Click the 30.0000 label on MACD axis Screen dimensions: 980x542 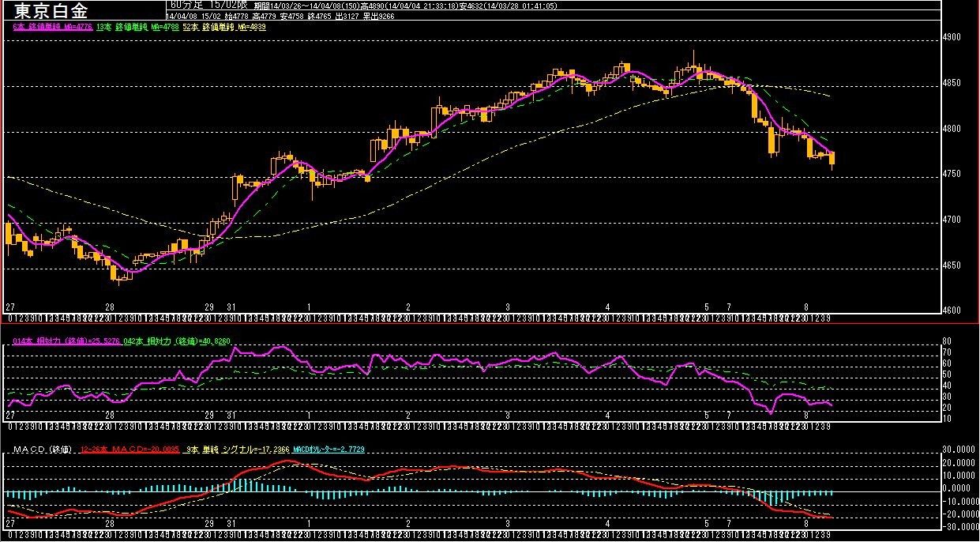[x=959, y=451]
